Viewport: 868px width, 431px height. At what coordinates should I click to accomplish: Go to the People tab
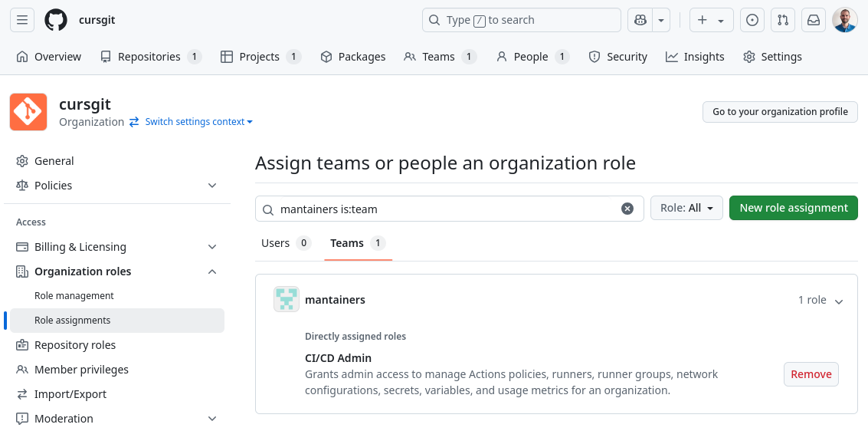pos(532,57)
